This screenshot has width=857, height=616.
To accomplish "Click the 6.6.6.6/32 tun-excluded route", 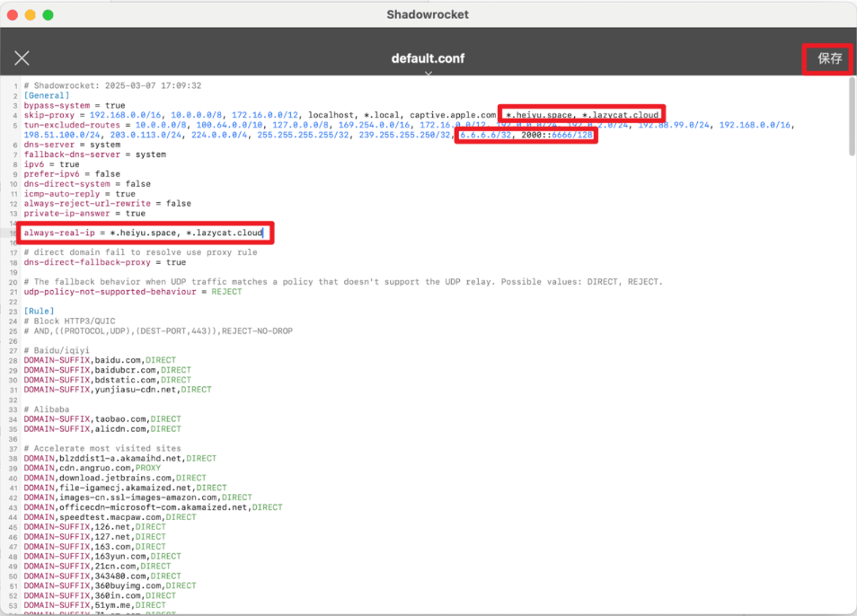I will pos(485,135).
